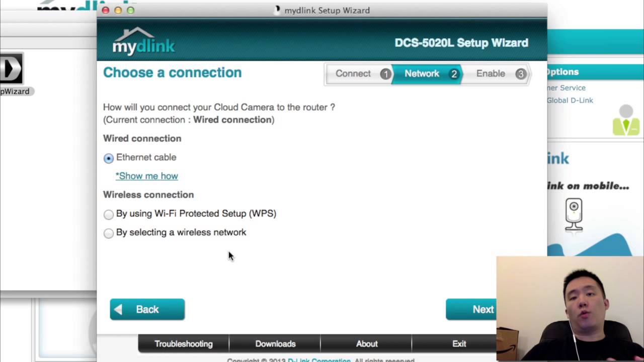Image resolution: width=644 pixels, height=362 pixels.
Task: Click the mydlink house logo
Action: (143, 41)
